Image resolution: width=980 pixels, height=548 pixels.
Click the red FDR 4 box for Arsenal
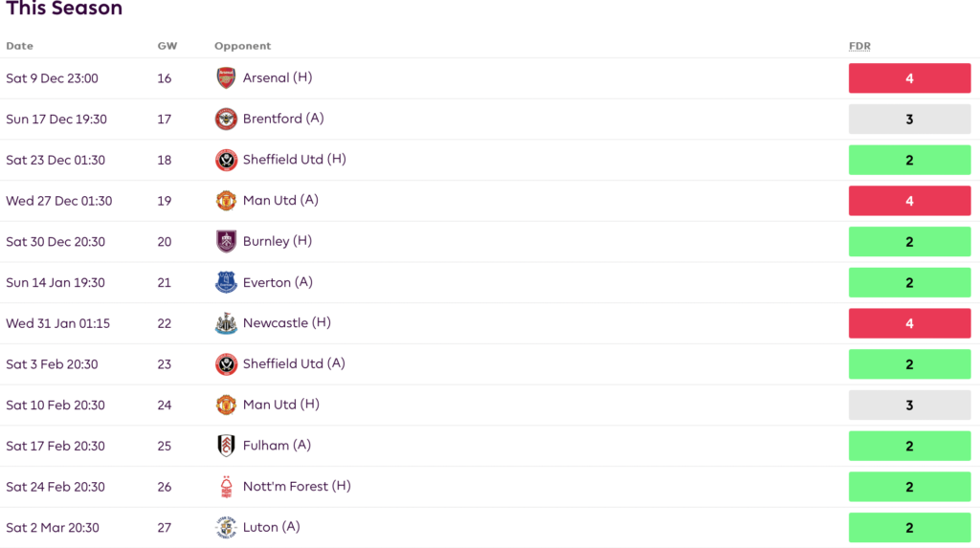pos(909,78)
